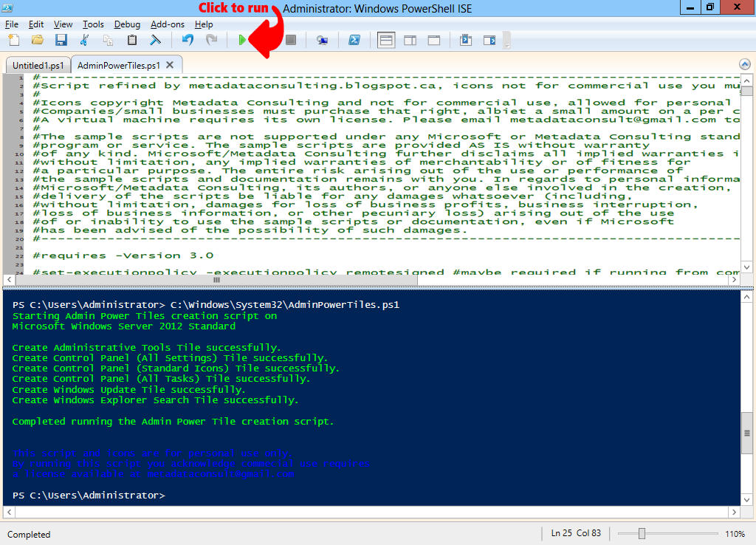Start PowerShell.exe in a separate window icon
The image size is (756, 545).
tap(354, 40)
